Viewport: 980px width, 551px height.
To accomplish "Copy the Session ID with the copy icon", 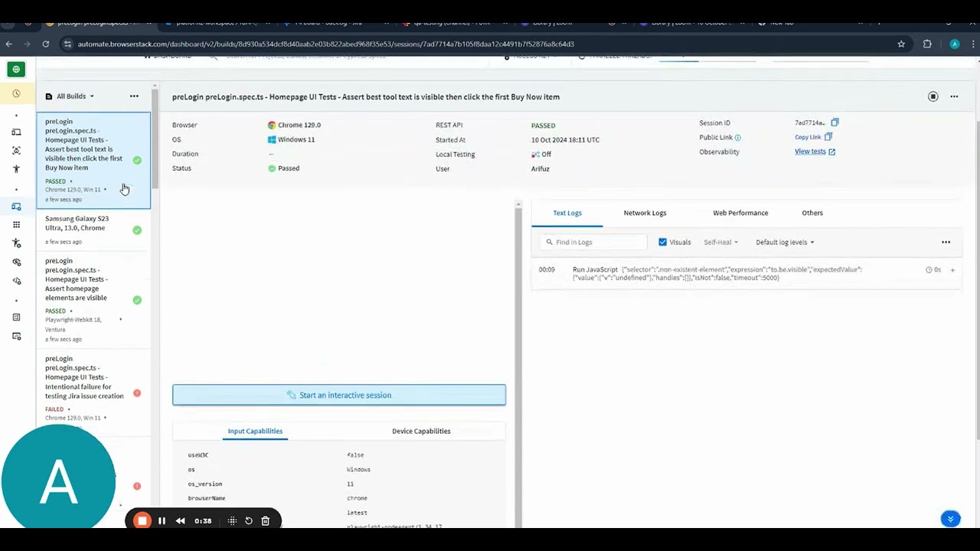I will point(835,122).
